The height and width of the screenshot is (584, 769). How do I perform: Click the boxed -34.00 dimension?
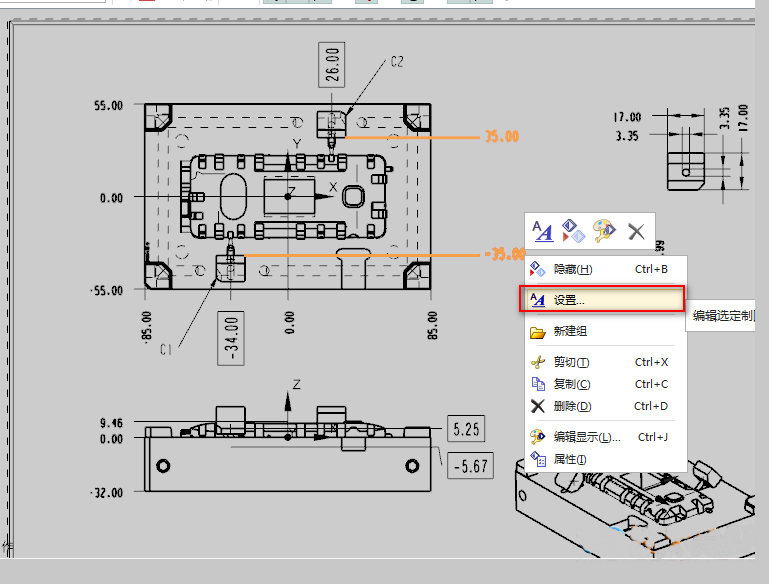[232, 338]
